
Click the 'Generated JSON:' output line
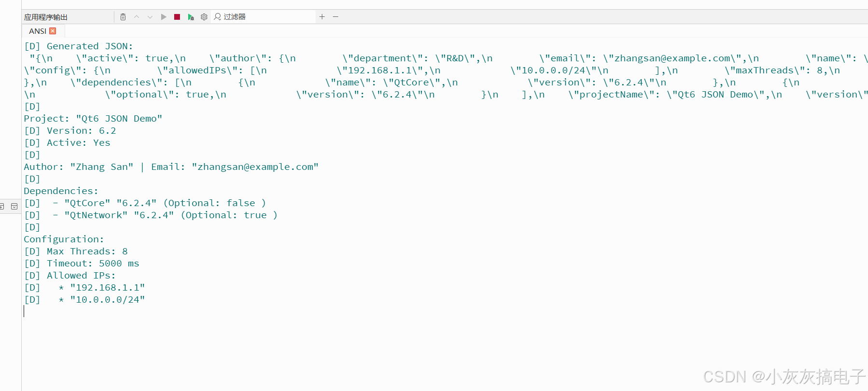point(79,46)
